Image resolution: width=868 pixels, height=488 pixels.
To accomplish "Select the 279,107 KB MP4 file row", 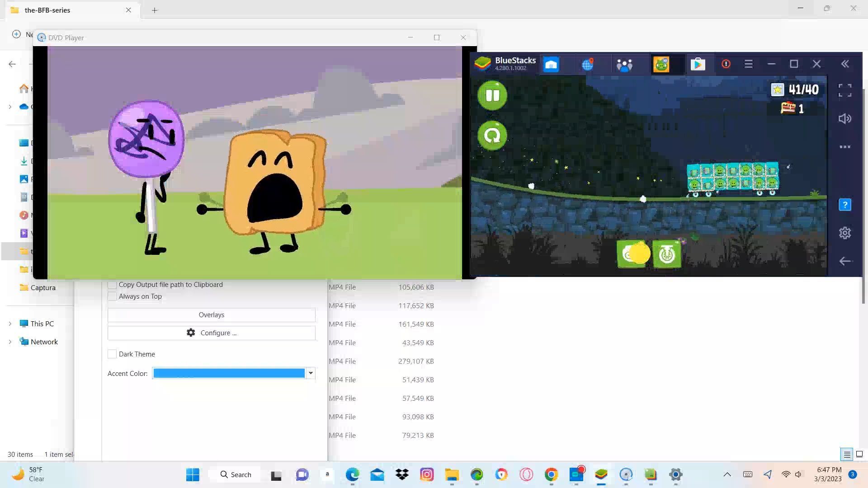I will [x=382, y=361].
